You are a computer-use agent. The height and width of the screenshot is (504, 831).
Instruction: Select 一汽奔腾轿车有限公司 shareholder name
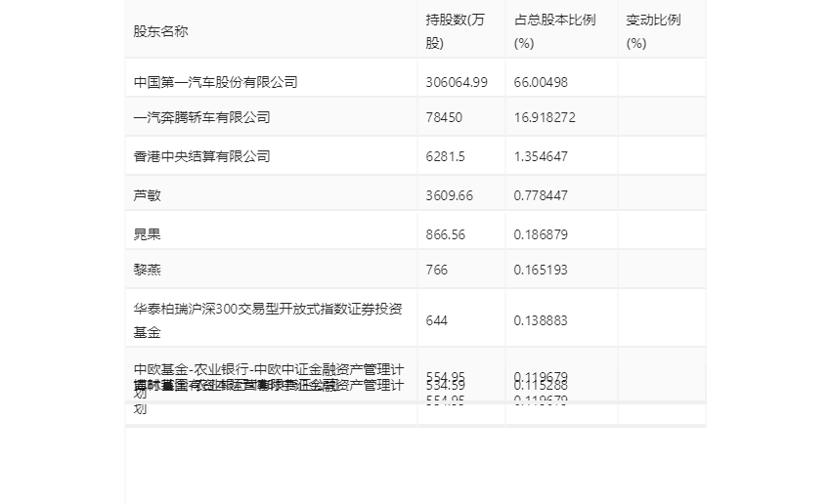pos(202,117)
